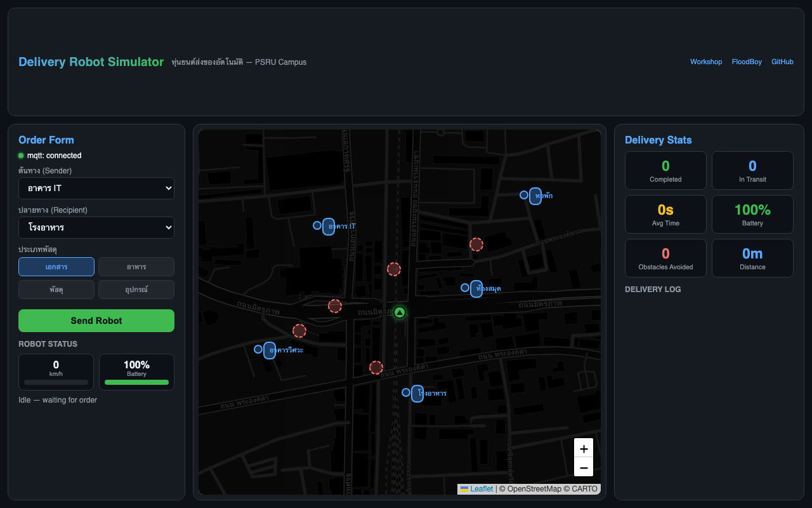Screen dimensions: 812x508
Task: Click red obstacle marker nearest อาคารวิศวะ
Action: click(x=299, y=330)
